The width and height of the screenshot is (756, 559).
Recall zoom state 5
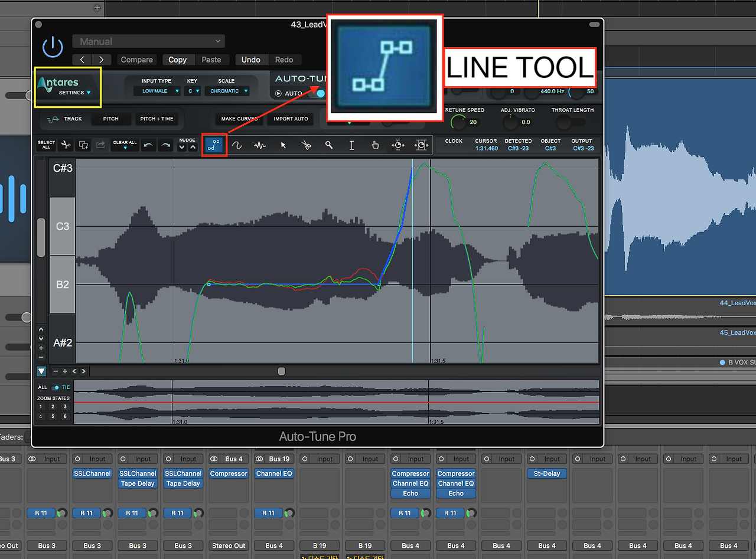53,417
